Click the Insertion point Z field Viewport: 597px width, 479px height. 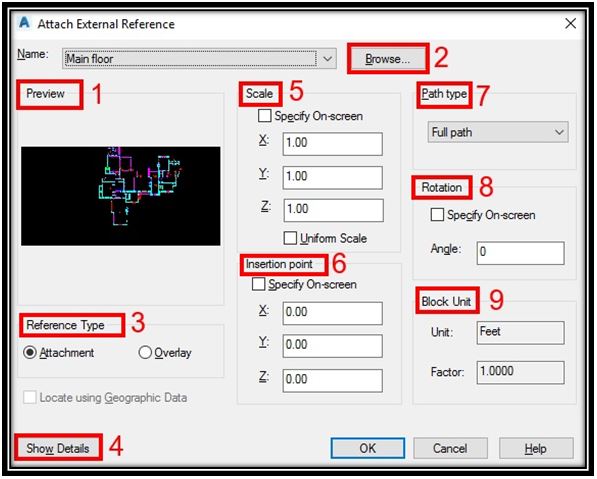point(332,380)
